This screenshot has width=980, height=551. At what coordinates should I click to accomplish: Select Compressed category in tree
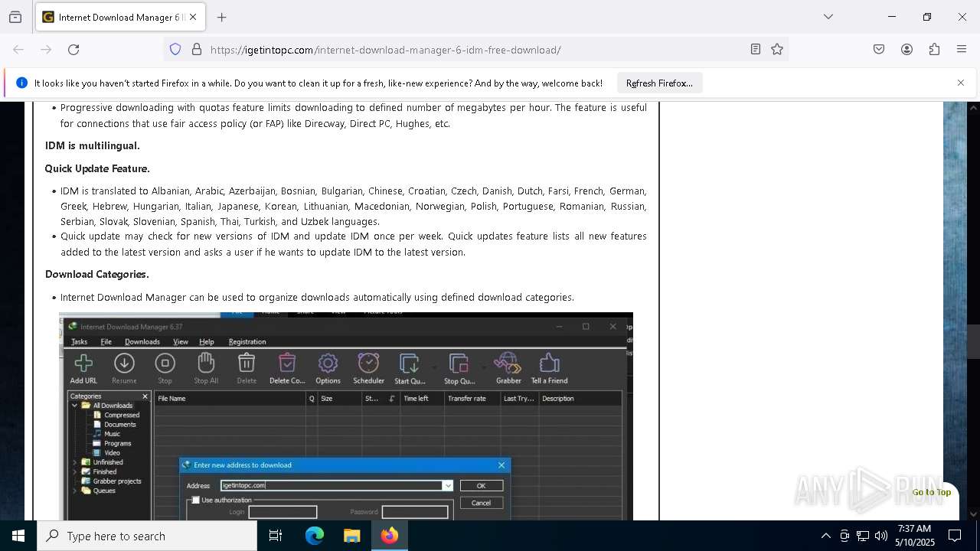(x=116, y=415)
